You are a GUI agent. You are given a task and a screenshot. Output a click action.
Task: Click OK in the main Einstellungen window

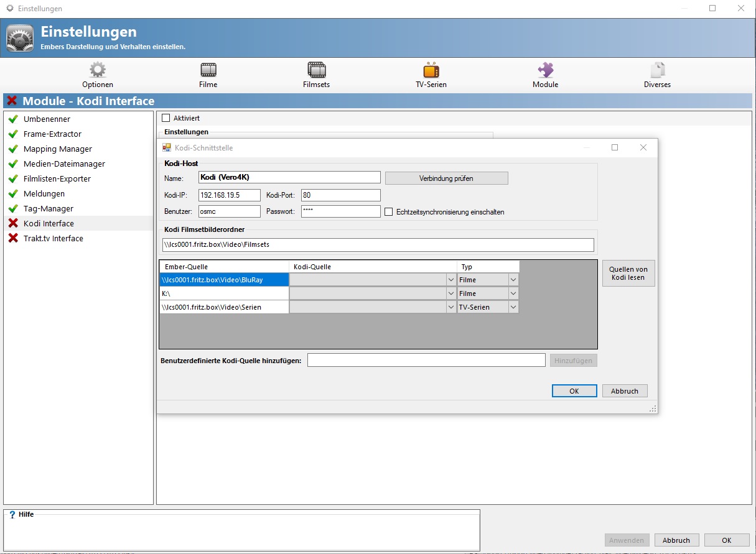pos(726,540)
